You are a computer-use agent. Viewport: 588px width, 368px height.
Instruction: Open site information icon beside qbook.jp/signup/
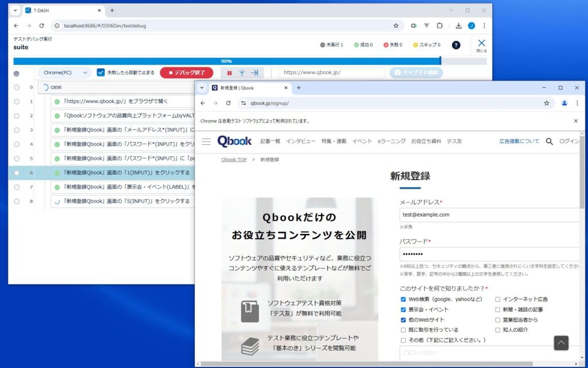[243, 103]
